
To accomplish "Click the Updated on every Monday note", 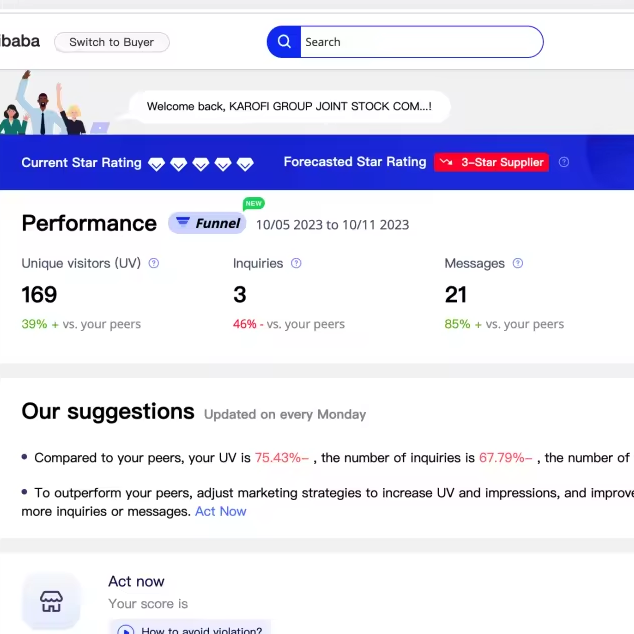I will pyautogui.click(x=285, y=414).
